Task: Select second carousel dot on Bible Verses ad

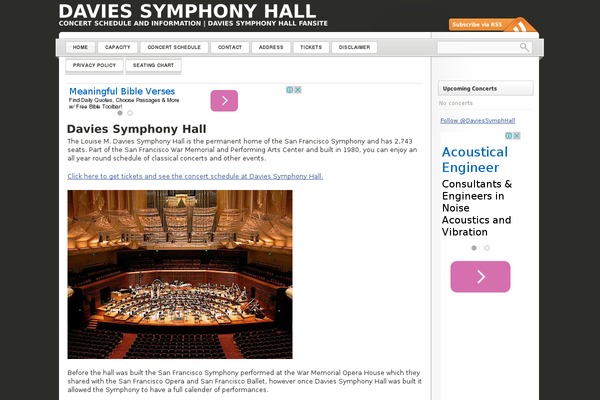Action: pos(130,113)
